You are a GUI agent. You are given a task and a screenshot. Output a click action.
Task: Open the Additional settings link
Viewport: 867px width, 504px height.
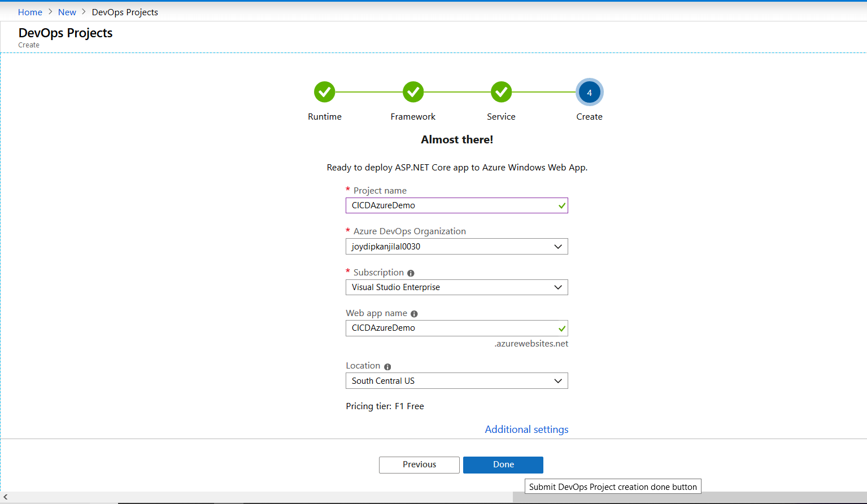526,430
